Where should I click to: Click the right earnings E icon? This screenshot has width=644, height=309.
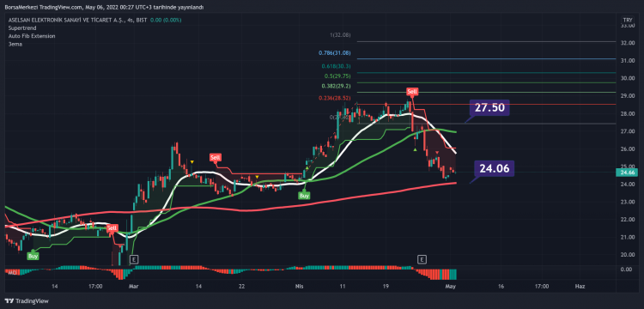422,259
